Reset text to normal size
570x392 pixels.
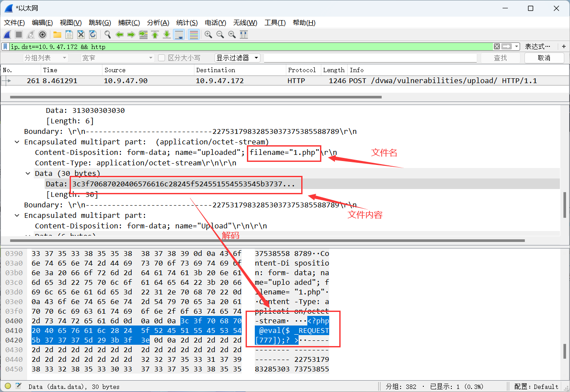(232, 35)
